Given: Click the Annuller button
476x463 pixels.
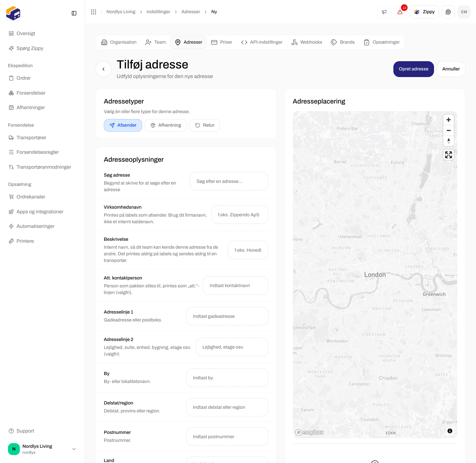Looking at the screenshot, I should pos(451,69).
